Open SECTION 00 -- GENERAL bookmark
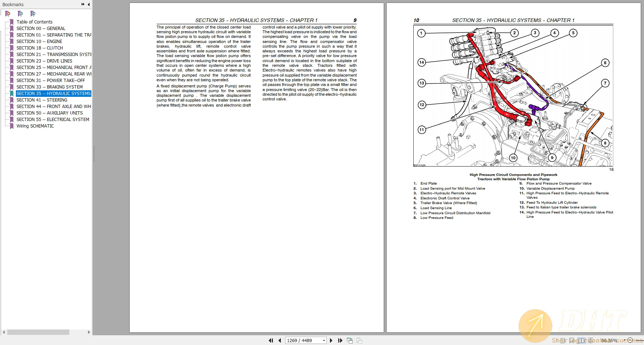644x345 pixels. coord(41,28)
